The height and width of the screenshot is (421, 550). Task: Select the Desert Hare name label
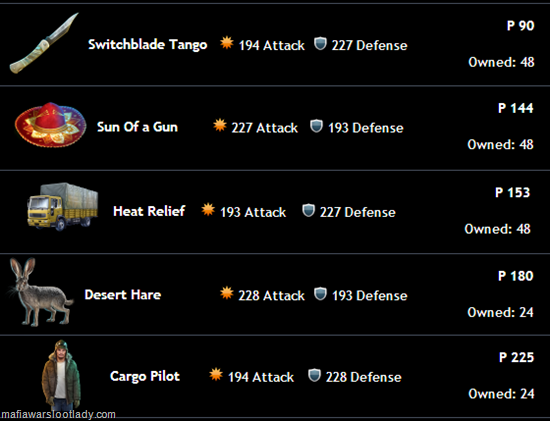pyautogui.click(x=123, y=295)
